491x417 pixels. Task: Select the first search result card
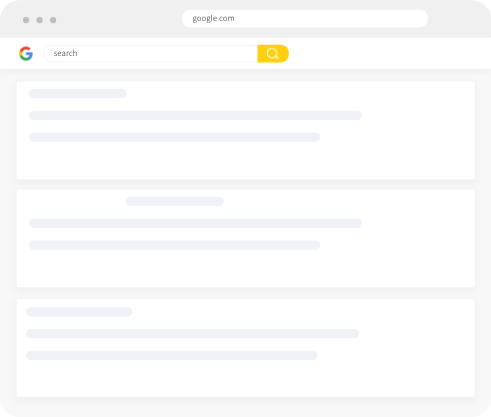pyautogui.click(x=246, y=130)
